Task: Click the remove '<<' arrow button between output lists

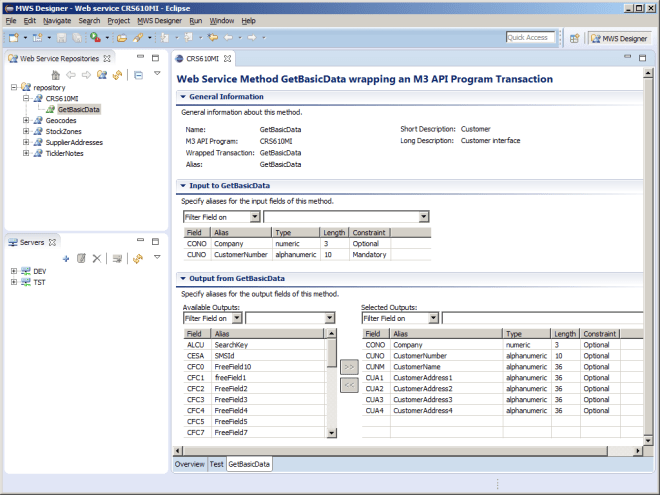Action: click(x=349, y=385)
